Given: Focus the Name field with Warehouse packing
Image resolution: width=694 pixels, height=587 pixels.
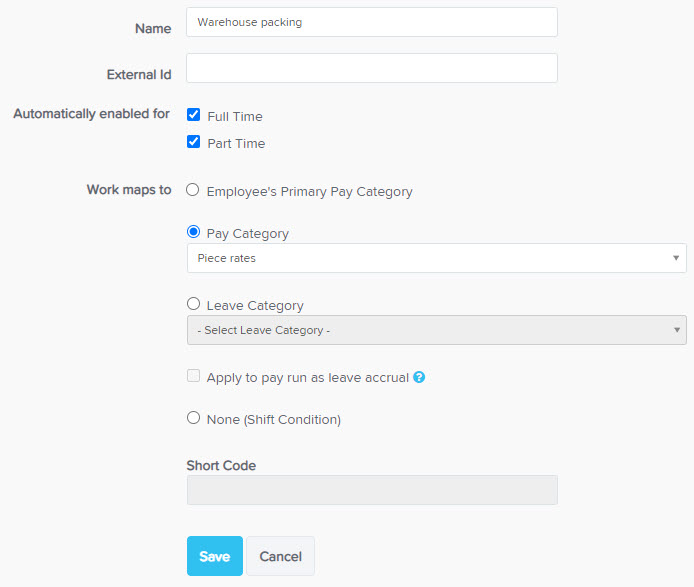Looking at the screenshot, I should [x=372, y=22].
